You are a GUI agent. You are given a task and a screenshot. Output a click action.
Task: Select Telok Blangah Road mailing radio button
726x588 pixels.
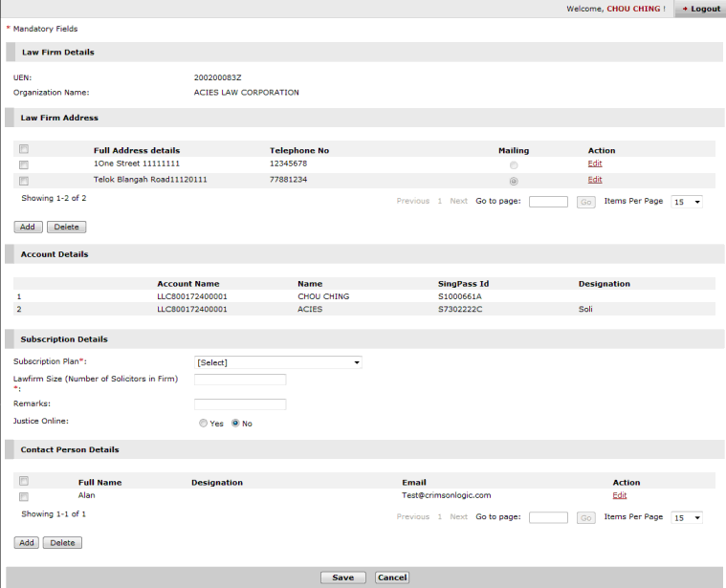coord(514,181)
